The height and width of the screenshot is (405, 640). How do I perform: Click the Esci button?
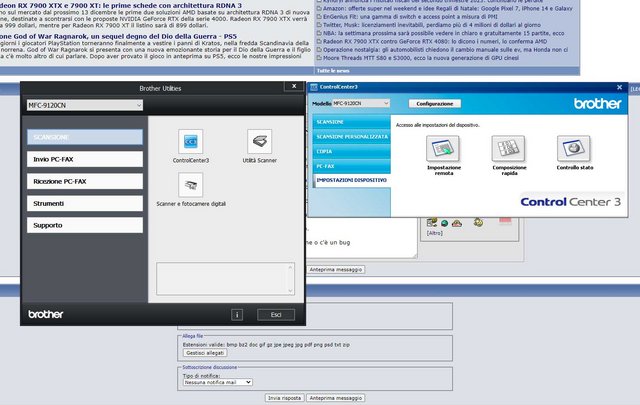coord(276,314)
